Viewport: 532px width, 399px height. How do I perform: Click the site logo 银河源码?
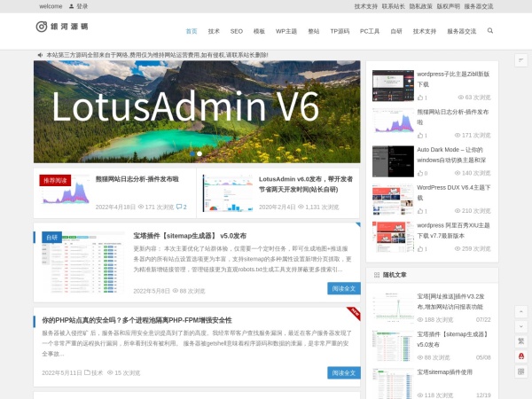(62, 27)
